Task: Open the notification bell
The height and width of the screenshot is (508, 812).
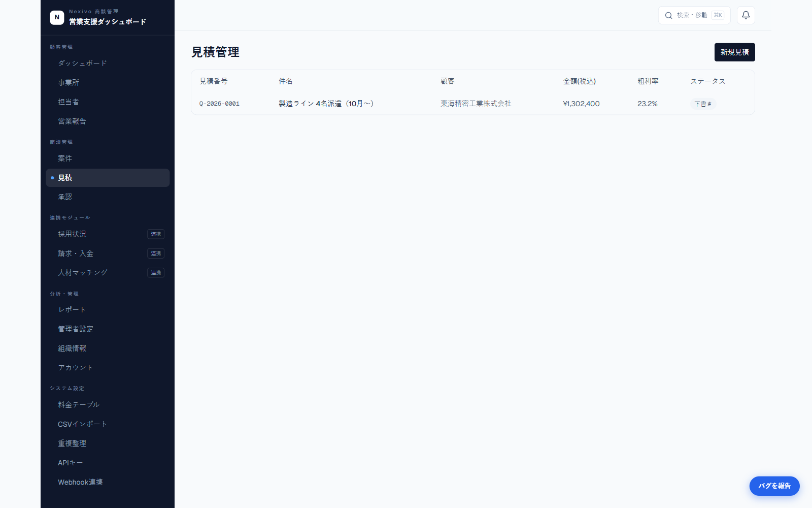Action: coord(746,15)
